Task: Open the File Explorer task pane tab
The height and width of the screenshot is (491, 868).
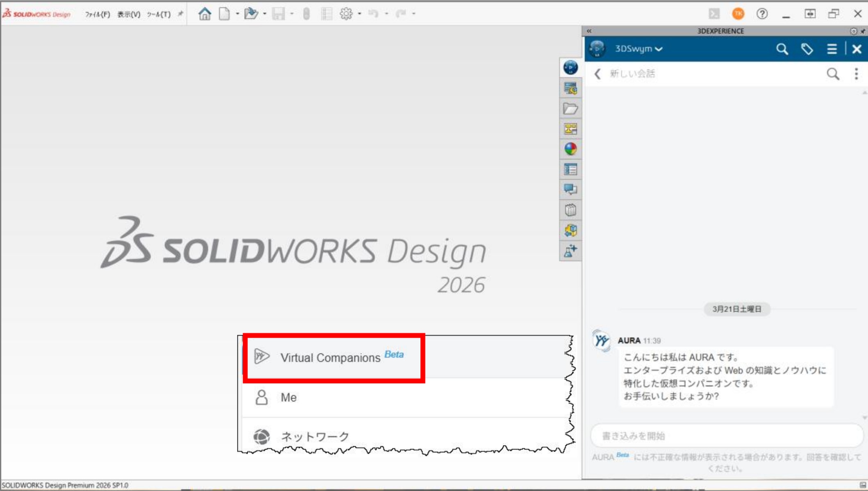Action: (x=570, y=129)
